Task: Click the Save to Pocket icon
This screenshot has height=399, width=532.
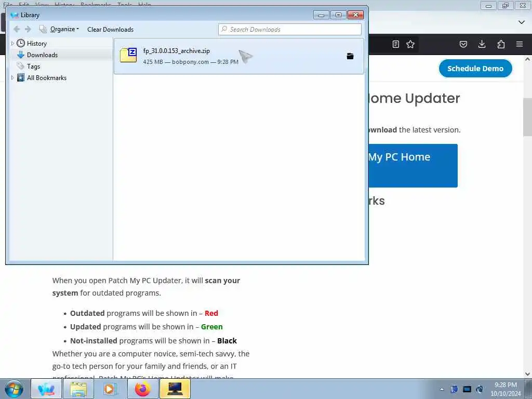Action: [x=463, y=44]
